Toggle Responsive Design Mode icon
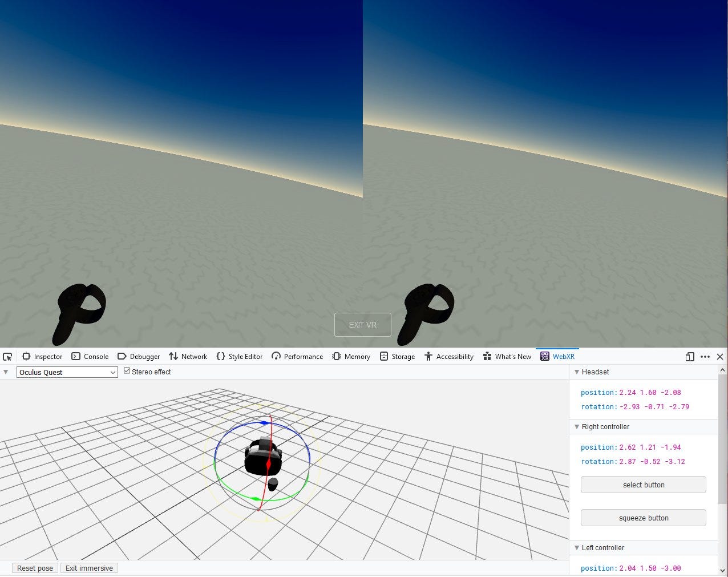The width and height of the screenshot is (728, 577). [x=690, y=356]
